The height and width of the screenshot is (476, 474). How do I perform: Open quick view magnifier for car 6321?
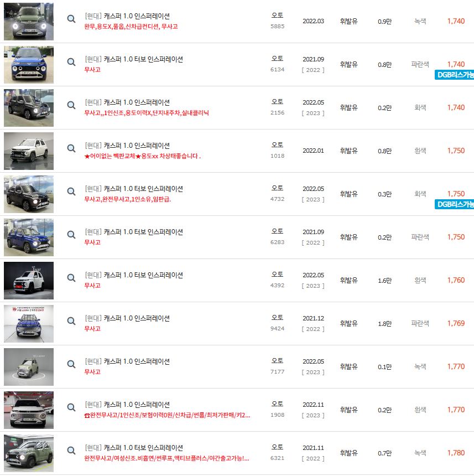pyautogui.click(x=71, y=450)
